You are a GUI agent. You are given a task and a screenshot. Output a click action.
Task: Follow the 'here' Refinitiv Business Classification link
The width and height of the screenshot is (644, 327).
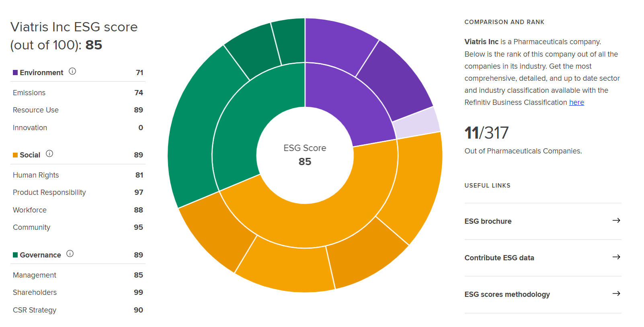coord(576,102)
